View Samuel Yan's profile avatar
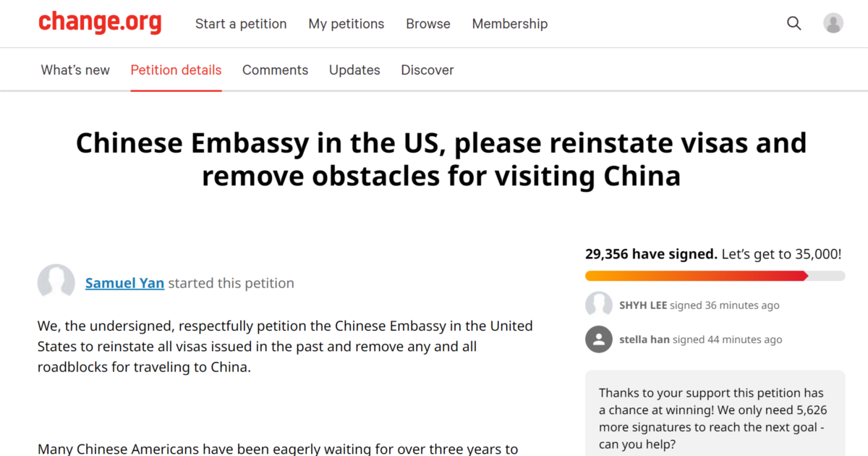Screen dimensions: 868x456 [56, 283]
